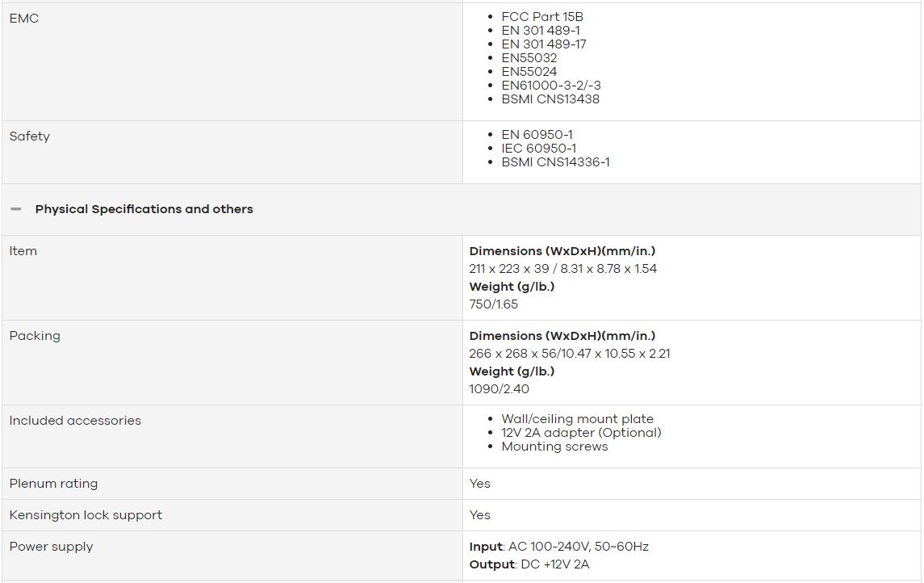
Task: Click Wall/ceiling mount plate accessory
Action: 578,418
